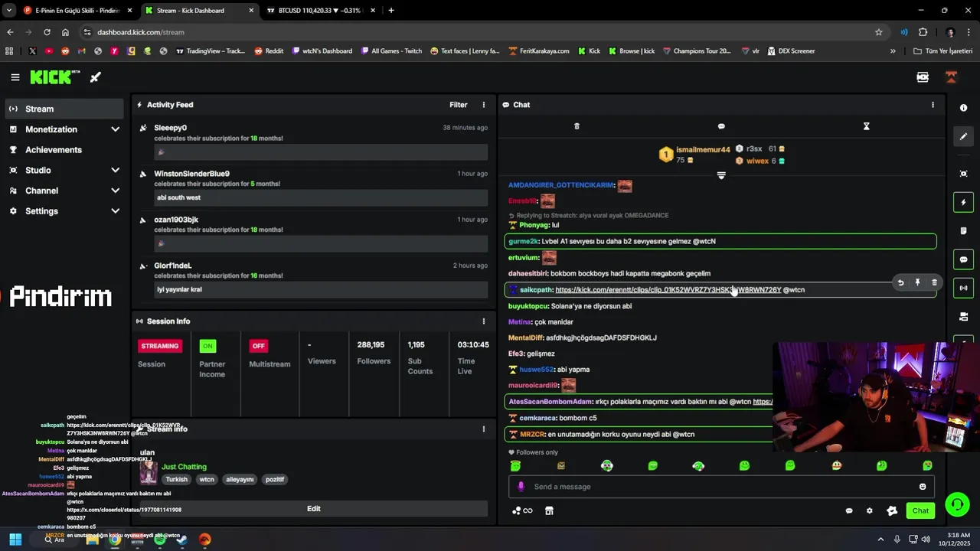980x551 pixels.
Task: Open the Windows Start menu
Action: [x=15, y=539]
